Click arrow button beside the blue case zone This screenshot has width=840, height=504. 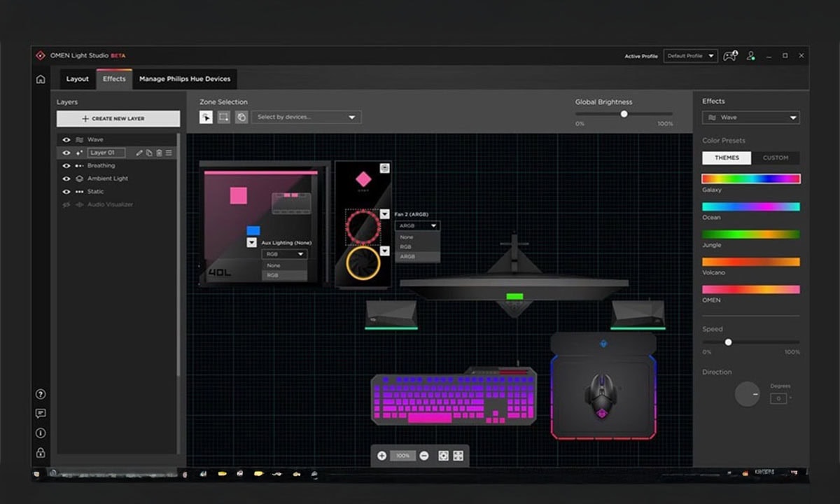pyautogui.click(x=251, y=242)
